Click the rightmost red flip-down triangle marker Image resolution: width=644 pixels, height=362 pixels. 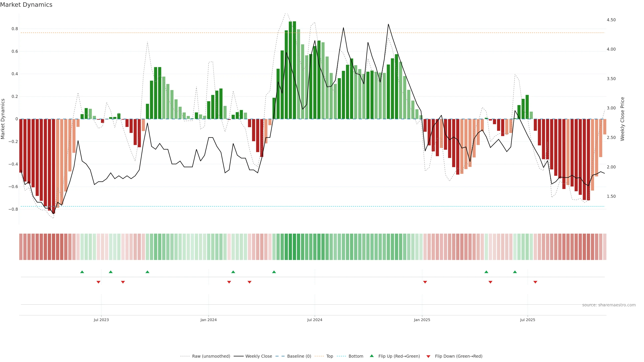pyautogui.click(x=535, y=282)
